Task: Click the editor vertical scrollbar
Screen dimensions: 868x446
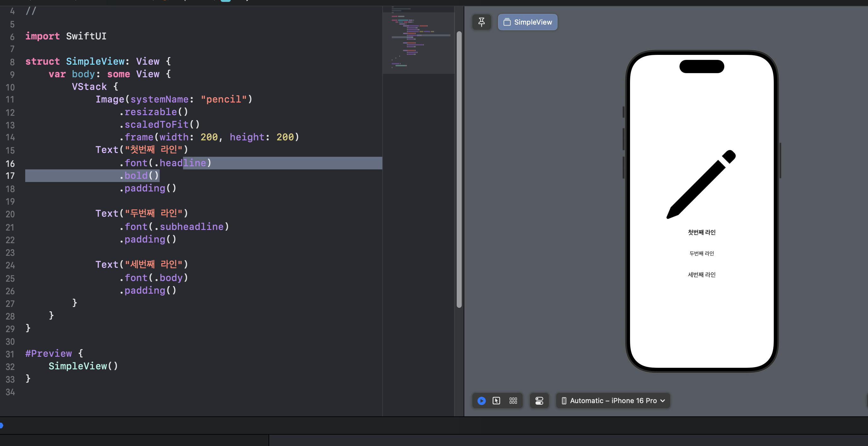Action: (459, 168)
